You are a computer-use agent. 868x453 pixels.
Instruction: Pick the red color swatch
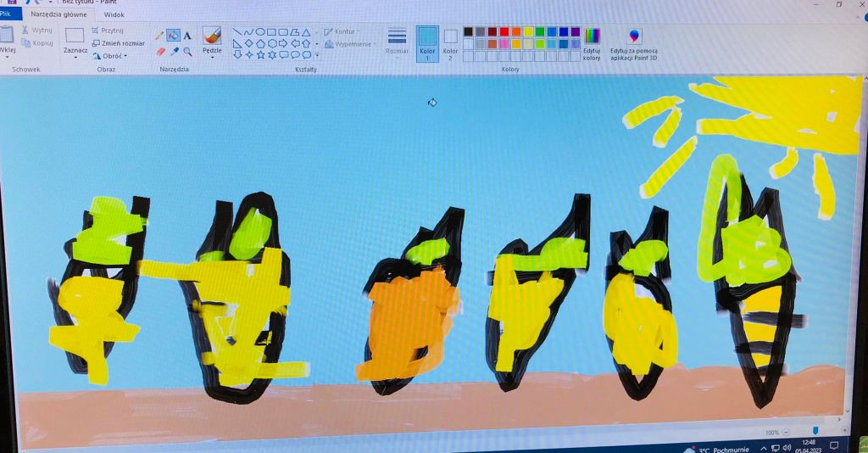point(504,31)
